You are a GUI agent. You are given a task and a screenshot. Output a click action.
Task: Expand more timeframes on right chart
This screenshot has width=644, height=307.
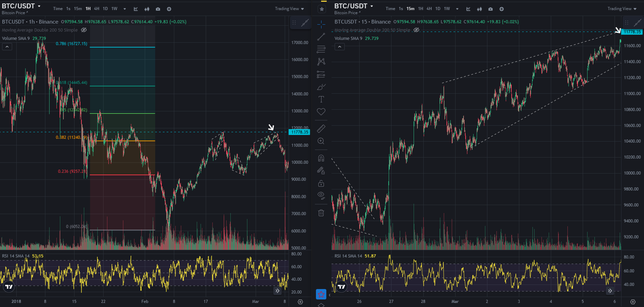(457, 9)
